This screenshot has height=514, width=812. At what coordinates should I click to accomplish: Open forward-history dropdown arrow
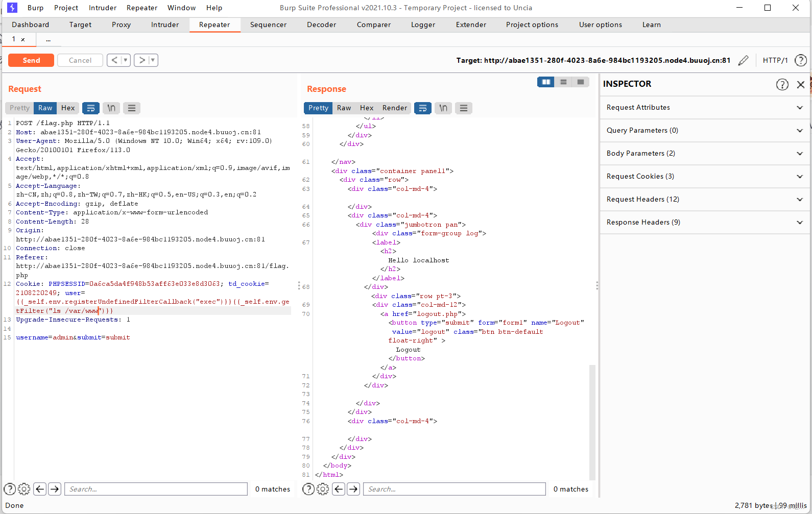click(x=153, y=60)
